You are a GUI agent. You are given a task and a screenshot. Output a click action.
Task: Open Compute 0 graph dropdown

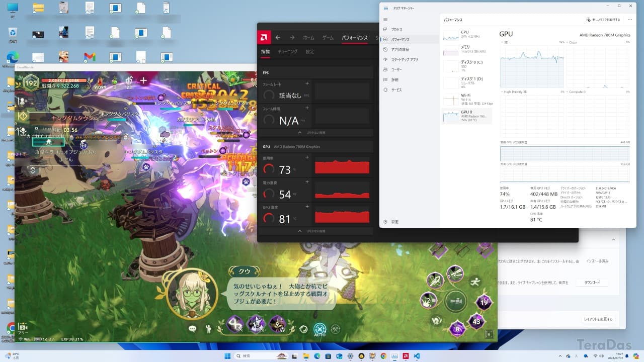[576, 92]
